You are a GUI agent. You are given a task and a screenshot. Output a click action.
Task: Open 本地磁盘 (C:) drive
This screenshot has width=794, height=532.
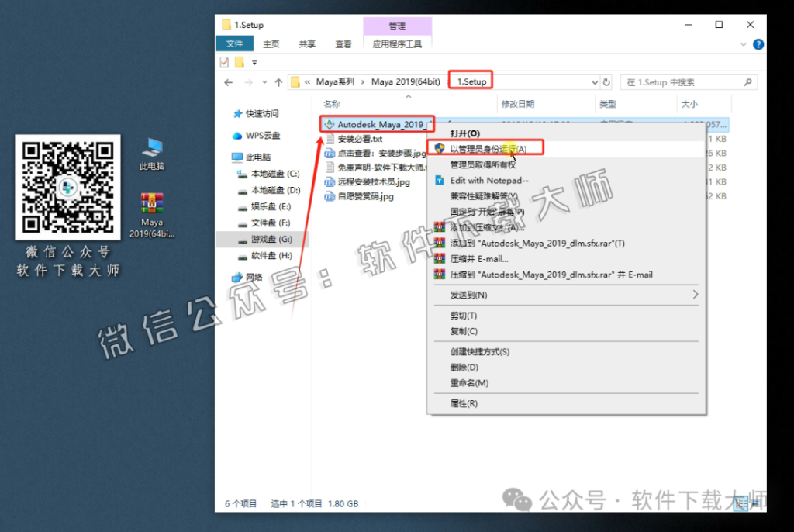pos(269,174)
